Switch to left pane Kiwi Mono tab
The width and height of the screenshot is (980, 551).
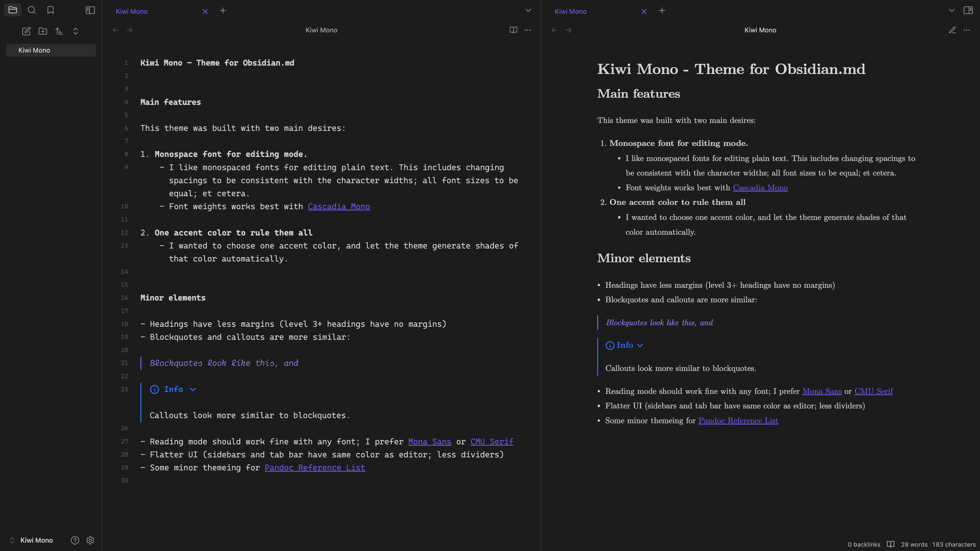pos(132,11)
